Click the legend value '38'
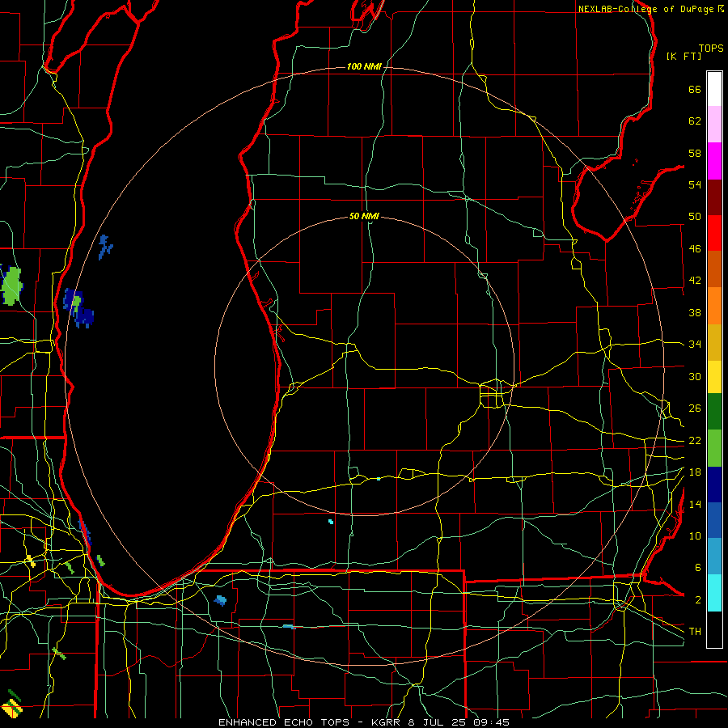The image size is (728, 728). pyautogui.click(x=695, y=312)
